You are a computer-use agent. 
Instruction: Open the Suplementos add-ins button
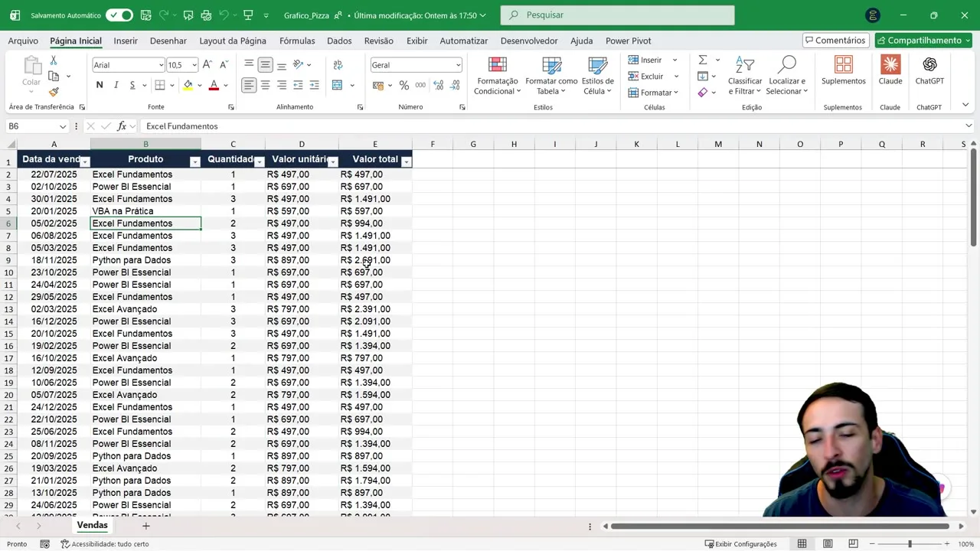tap(843, 70)
